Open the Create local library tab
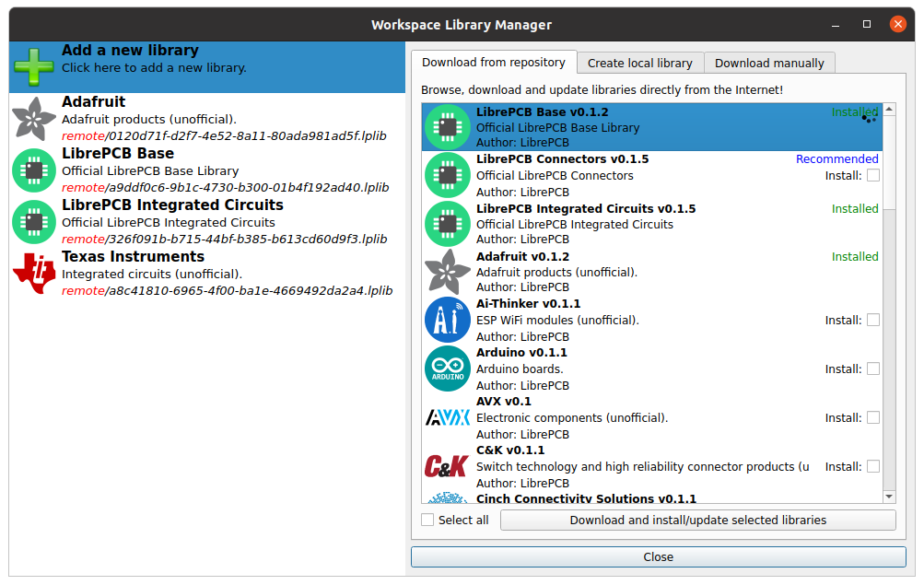 point(640,63)
